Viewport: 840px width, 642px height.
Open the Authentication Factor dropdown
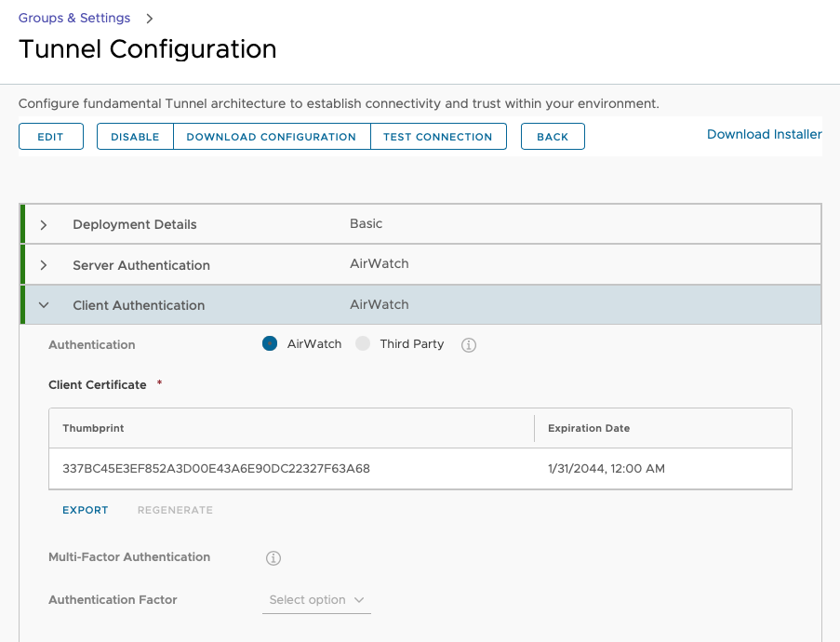tap(316, 600)
